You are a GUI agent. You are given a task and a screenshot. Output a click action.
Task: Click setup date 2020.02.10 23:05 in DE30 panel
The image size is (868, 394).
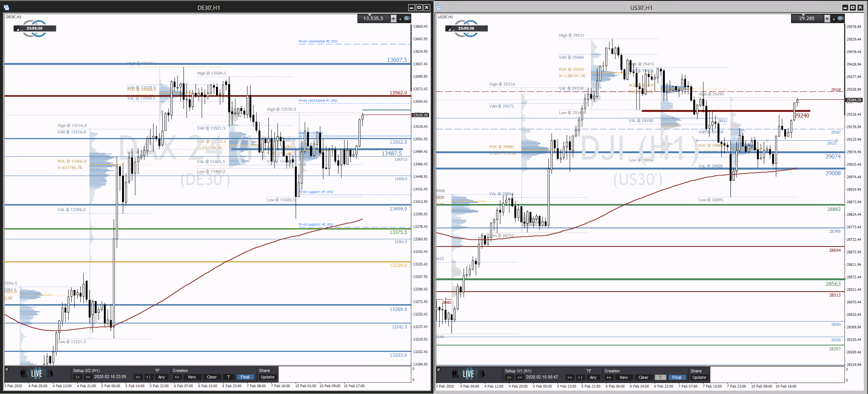(110, 377)
